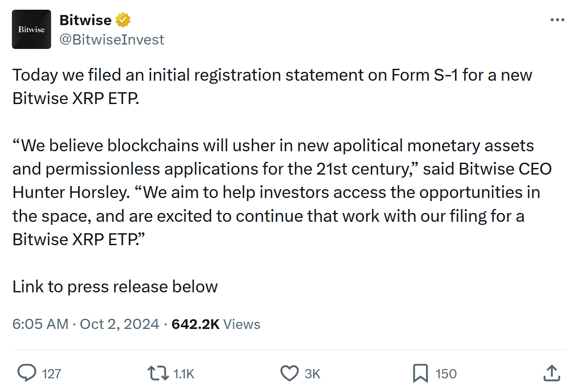Image resolution: width=577 pixels, height=392 pixels.
Task: Click the reply speech bubble icon
Action: [x=27, y=373]
